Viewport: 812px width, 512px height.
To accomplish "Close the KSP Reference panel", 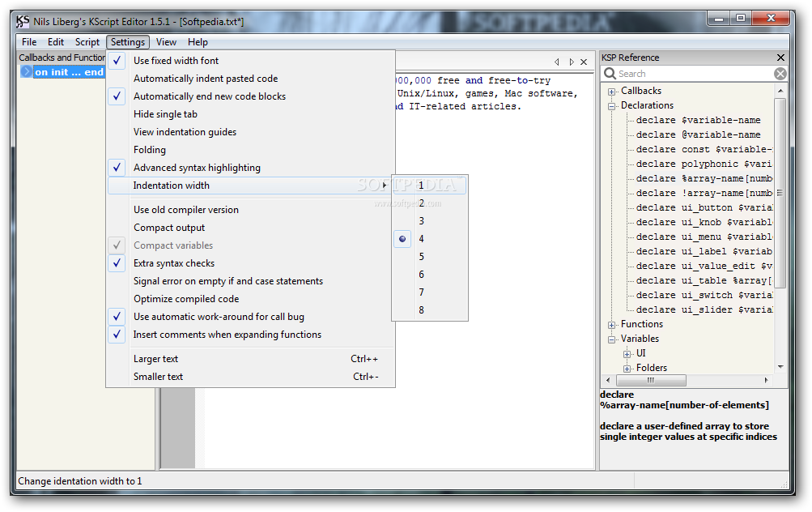I will pos(780,58).
